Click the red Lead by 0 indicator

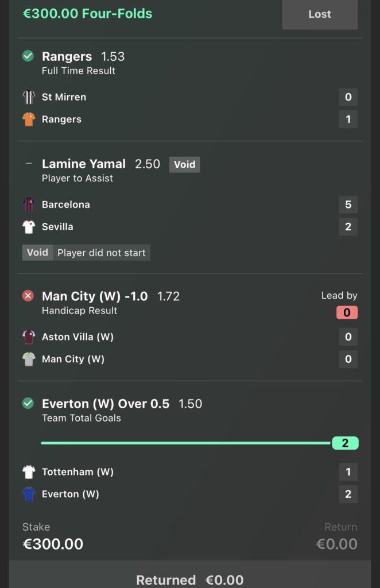pyautogui.click(x=346, y=312)
